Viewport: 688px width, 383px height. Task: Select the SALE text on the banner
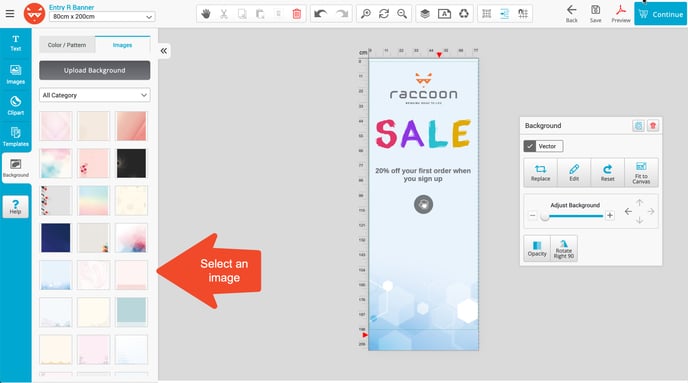point(423,134)
